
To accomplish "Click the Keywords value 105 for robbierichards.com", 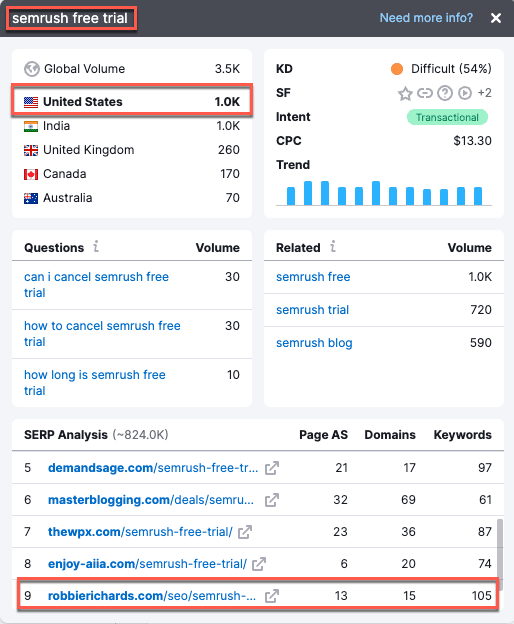I will tap(482, 596).
